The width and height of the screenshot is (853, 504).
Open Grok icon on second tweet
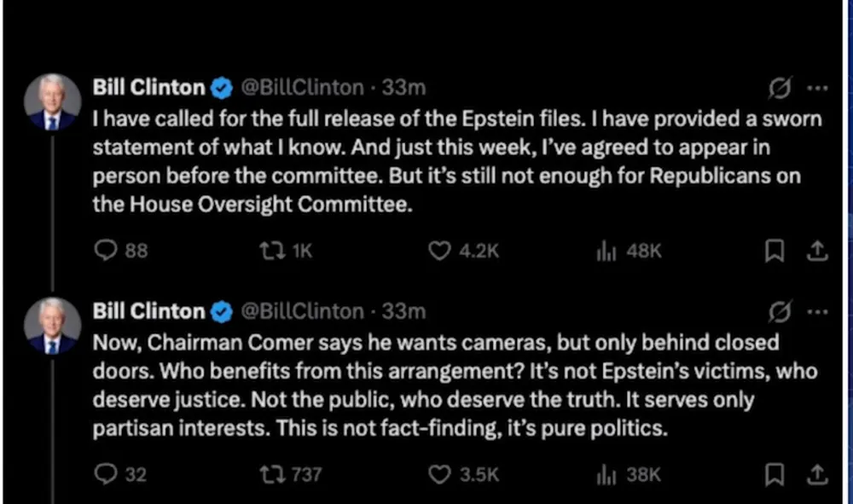point(780,312)
